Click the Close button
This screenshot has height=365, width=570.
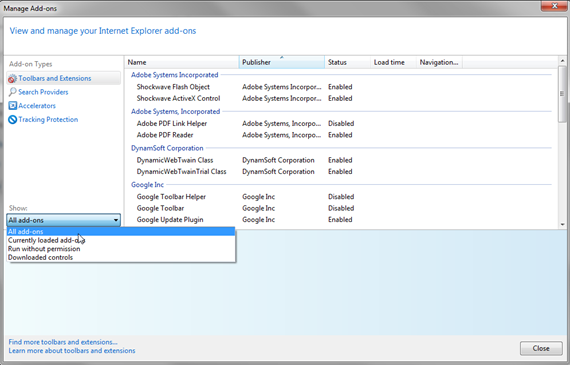(541, 348)
